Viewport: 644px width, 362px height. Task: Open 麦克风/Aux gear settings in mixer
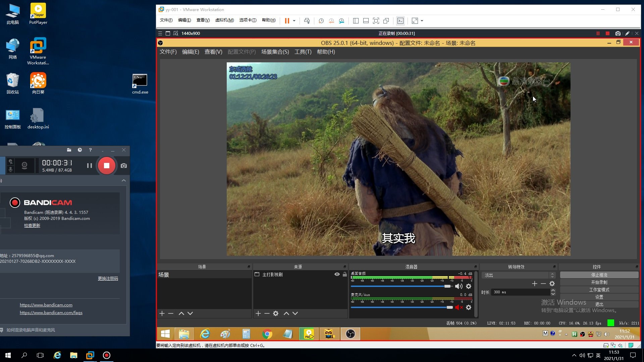pos(469,307)
